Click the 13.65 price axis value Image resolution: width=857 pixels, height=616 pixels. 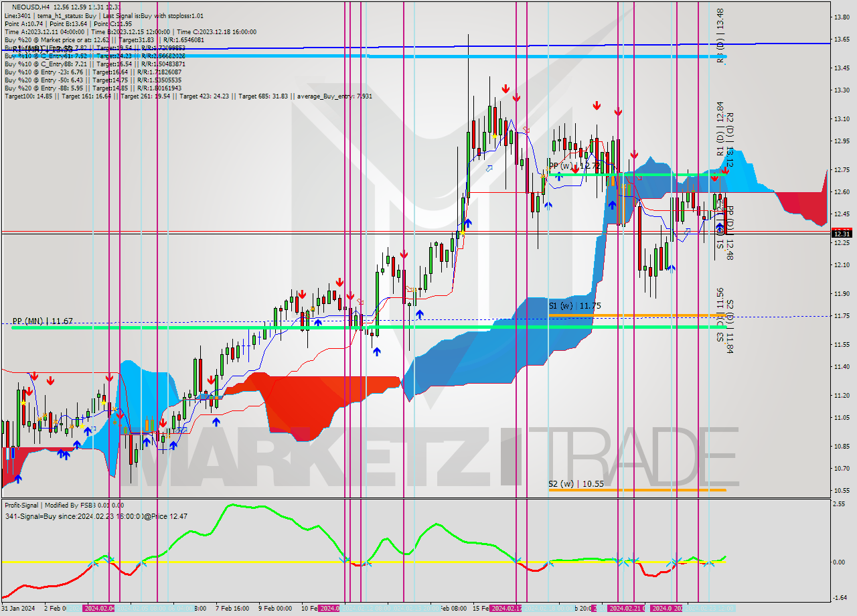pyautogui.click(x=842, y=40)
